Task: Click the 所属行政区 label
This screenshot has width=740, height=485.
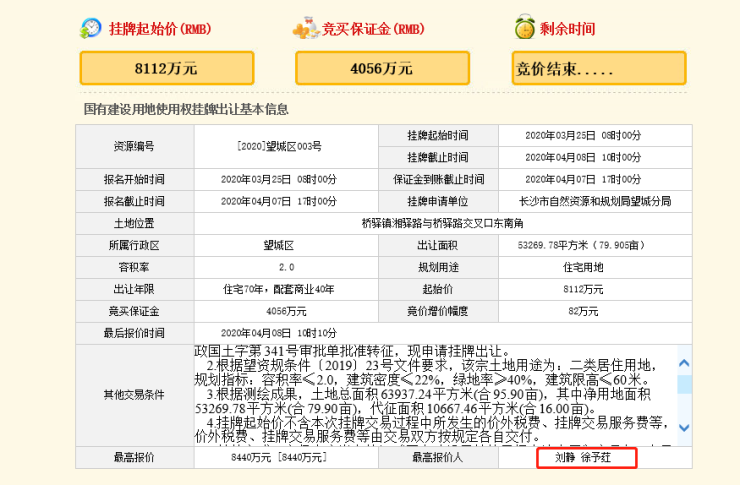Action: coord(135,245)
